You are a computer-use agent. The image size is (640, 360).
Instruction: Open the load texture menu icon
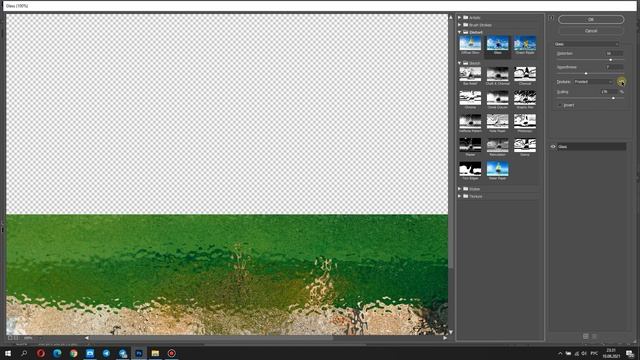point(621,82)
